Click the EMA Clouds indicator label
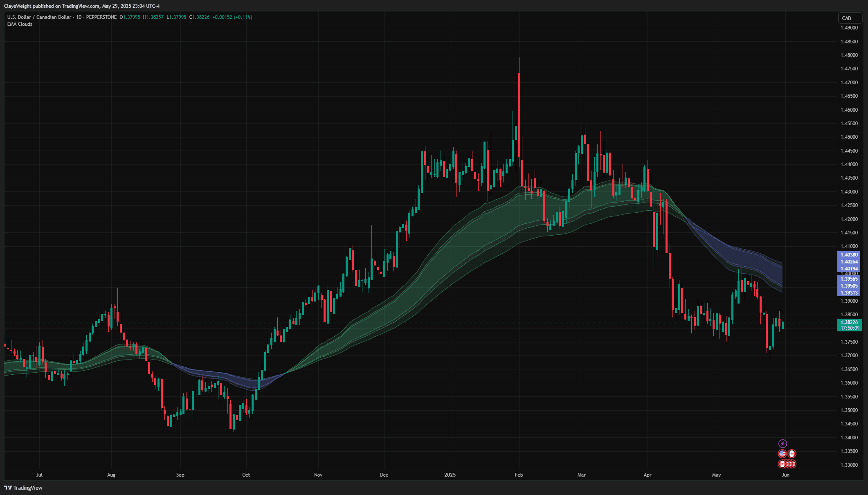 (x=20, y=24)
